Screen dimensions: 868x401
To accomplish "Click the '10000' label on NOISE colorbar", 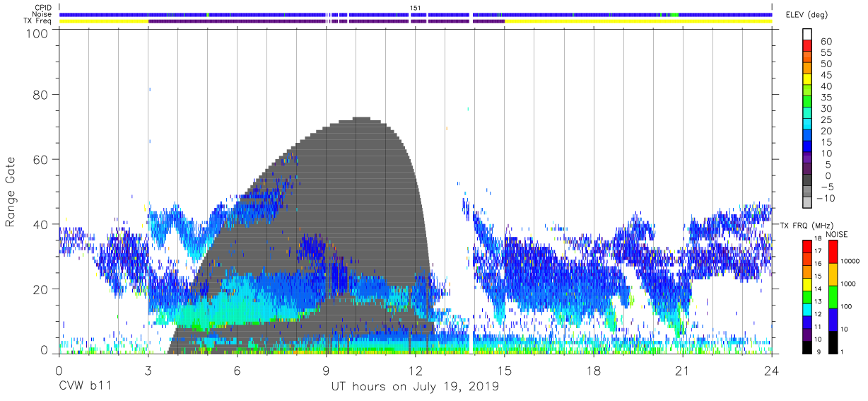I will click(850, 261).
